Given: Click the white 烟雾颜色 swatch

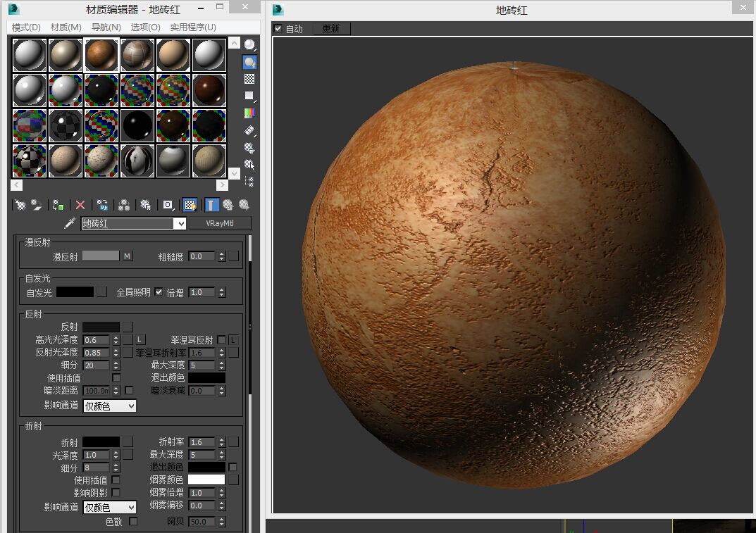Looking at the screenshot, I should tap(206, 479).
